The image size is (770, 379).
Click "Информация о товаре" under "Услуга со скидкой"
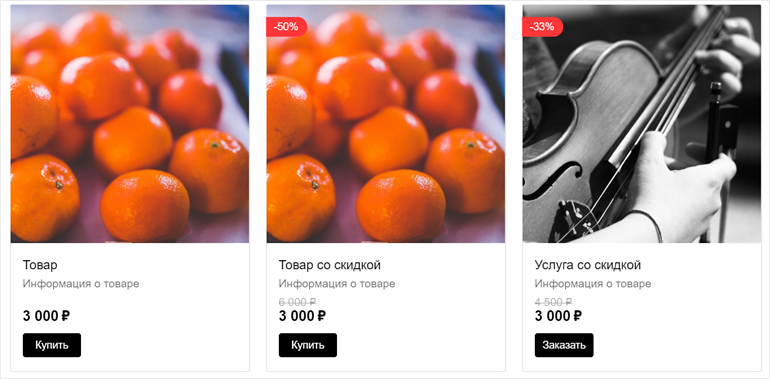(593, 284)
